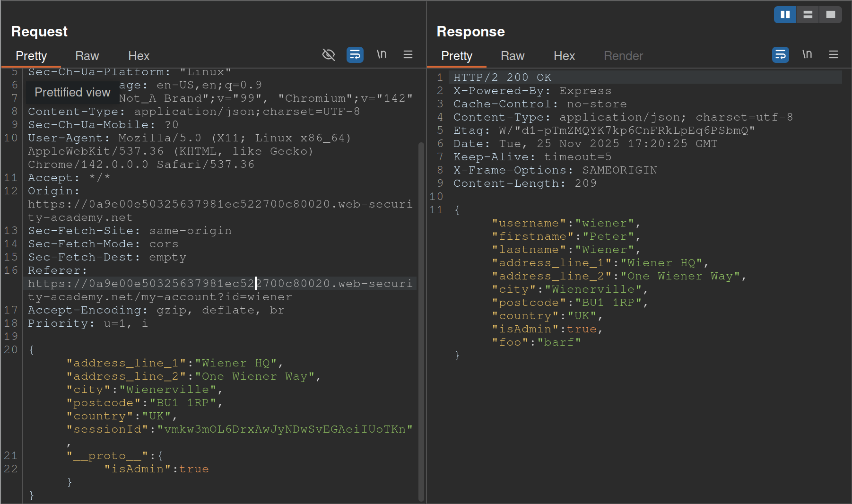Toggle word wrap in Response panel
Image resolution: width=852 pixels, height=504 pixels.
(x=780, y=55)
